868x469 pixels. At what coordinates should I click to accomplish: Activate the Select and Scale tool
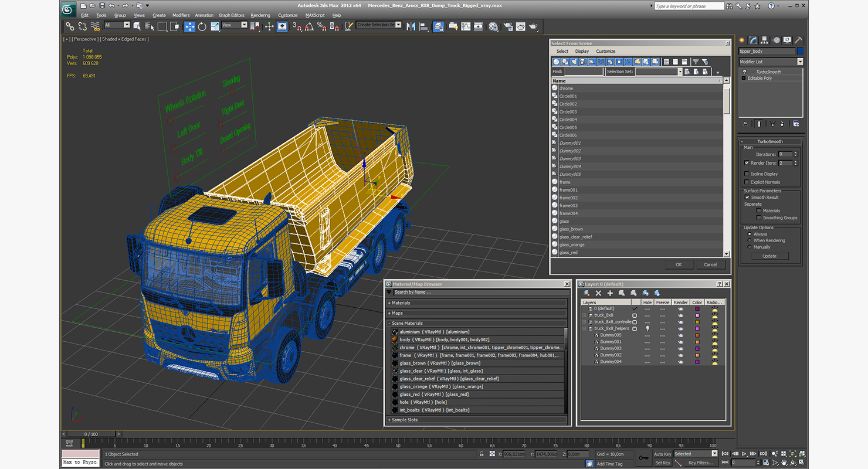(214, 26)
